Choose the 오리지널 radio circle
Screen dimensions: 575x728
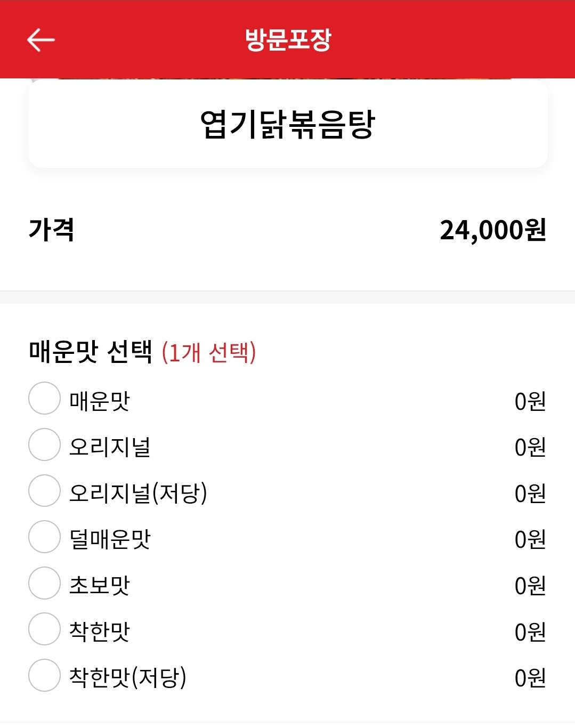coord(44,444)
